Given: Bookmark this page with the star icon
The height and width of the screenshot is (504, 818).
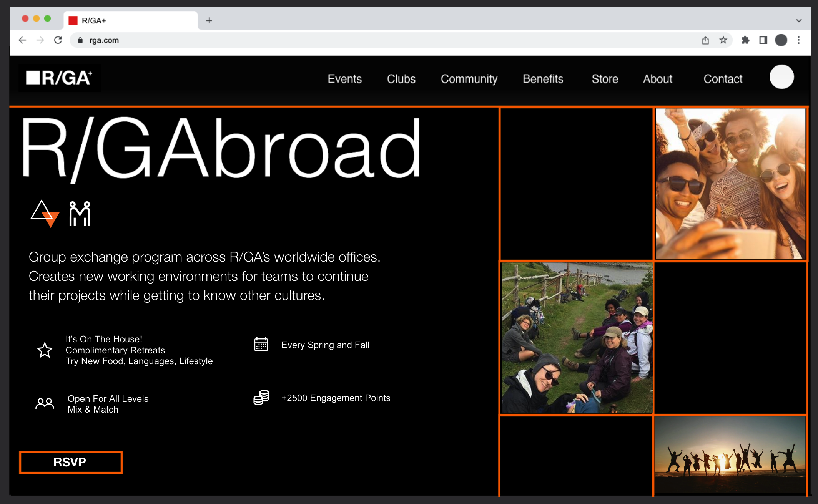Looking at the screenshot, I should tap(723, 40).
